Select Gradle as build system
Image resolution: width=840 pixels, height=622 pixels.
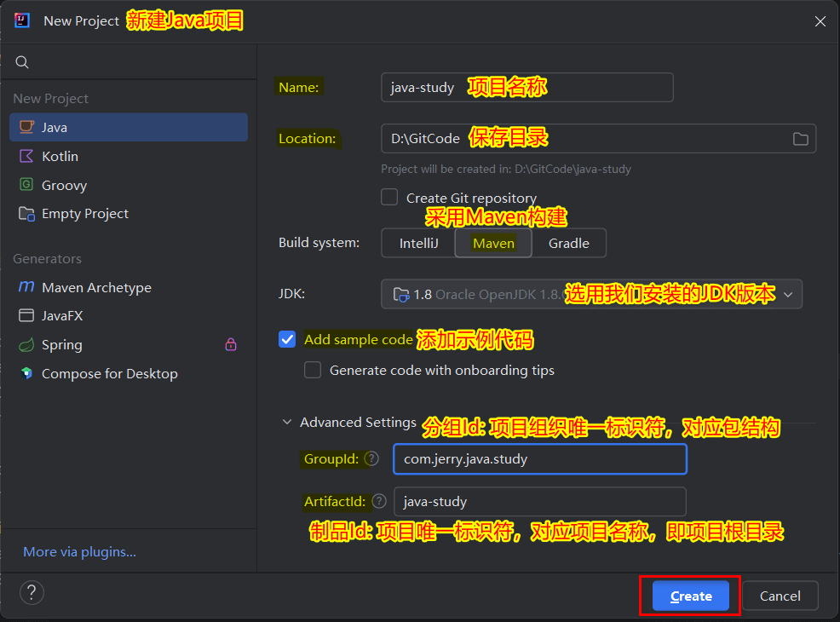pos(568,243)
